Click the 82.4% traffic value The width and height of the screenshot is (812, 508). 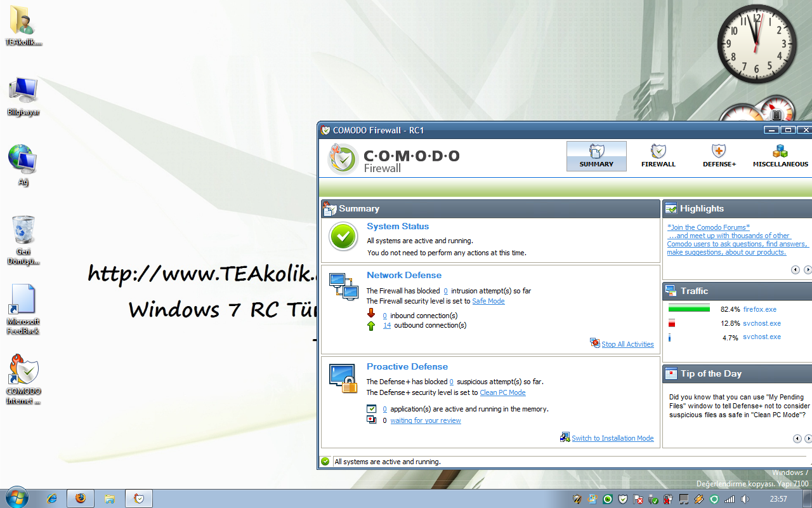pyautogui.click(x=730, y=310)
